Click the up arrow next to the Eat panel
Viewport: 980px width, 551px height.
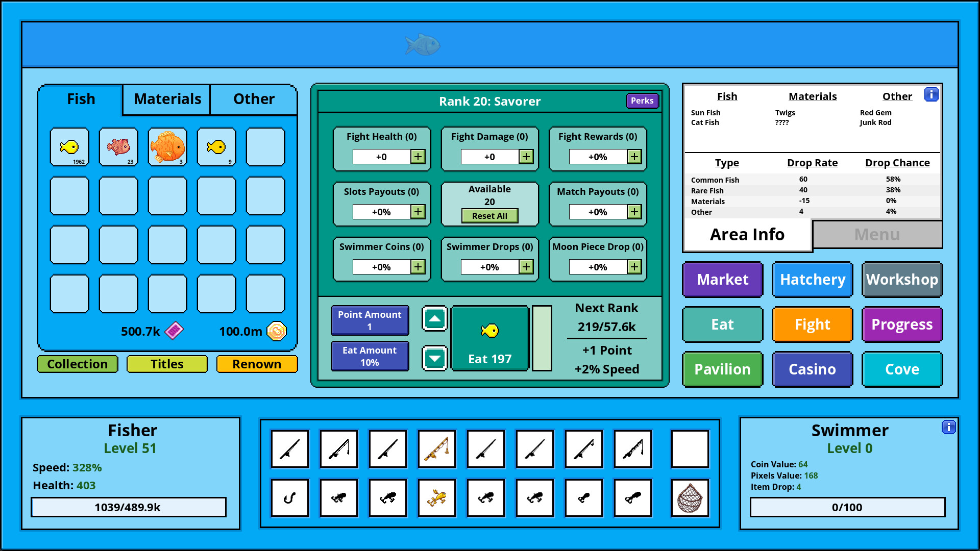[x=434, y=319]
